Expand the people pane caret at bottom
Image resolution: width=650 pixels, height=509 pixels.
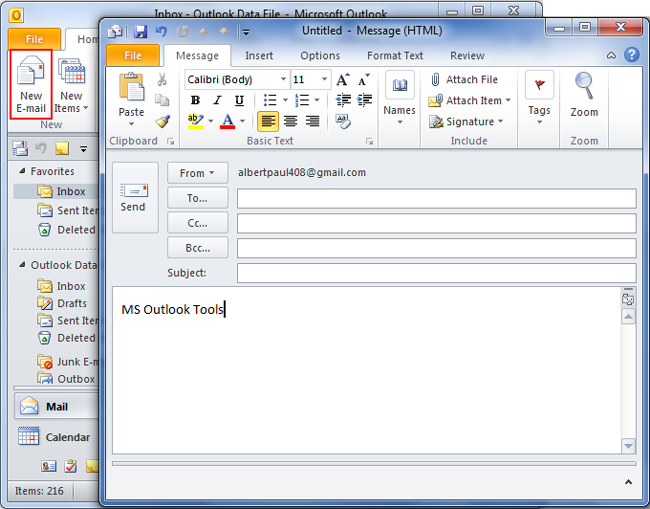point(628,482)
